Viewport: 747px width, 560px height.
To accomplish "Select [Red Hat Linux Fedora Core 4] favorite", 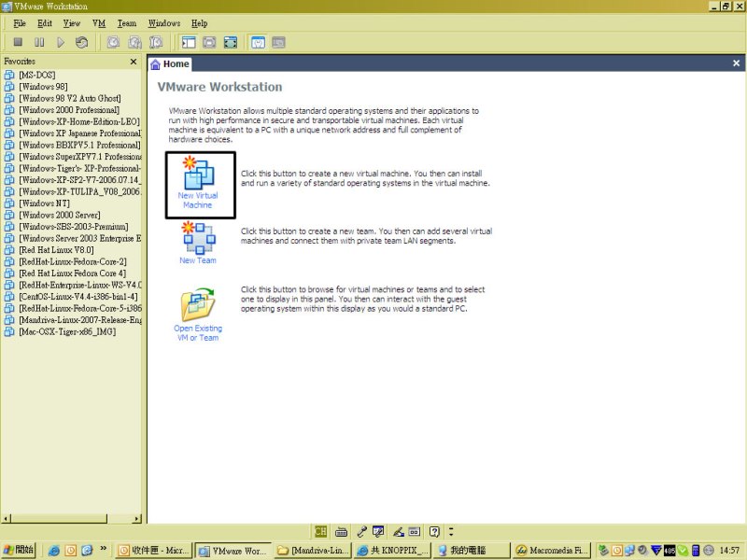I will point(73,273).
